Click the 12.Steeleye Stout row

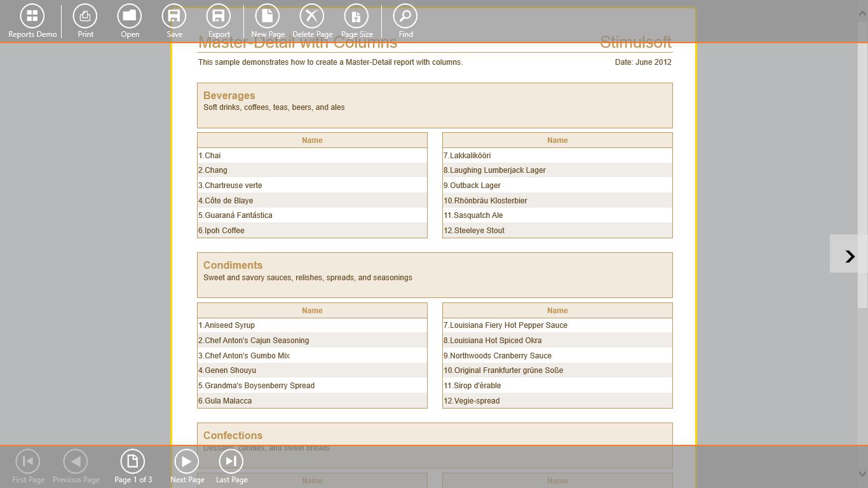point(557,231)
